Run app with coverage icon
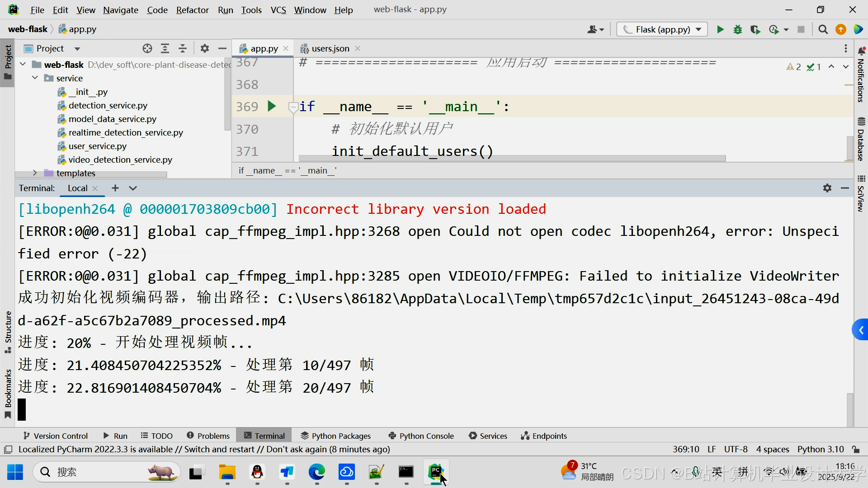868x488 pixels. 755,29
